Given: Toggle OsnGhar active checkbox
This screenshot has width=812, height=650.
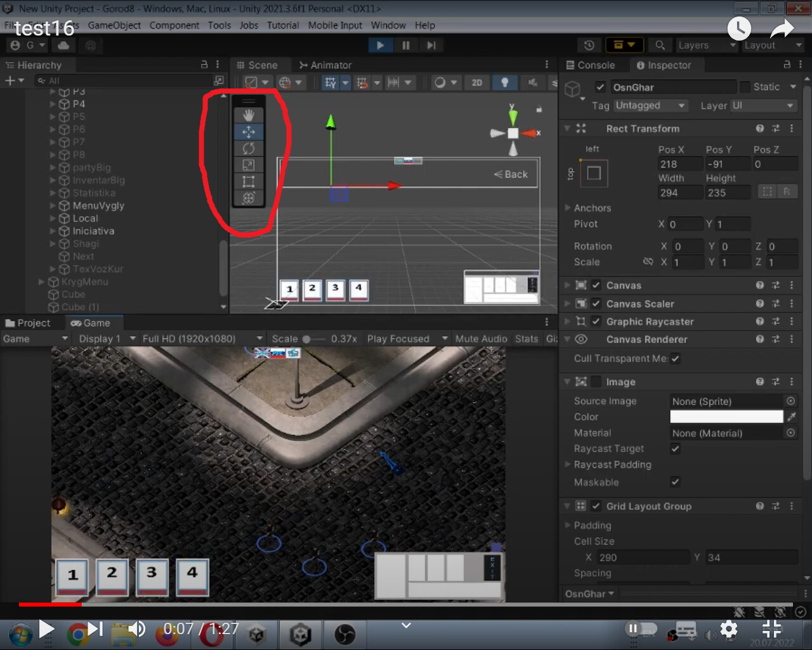Looking at the screenshot, I should pos(600,87).
